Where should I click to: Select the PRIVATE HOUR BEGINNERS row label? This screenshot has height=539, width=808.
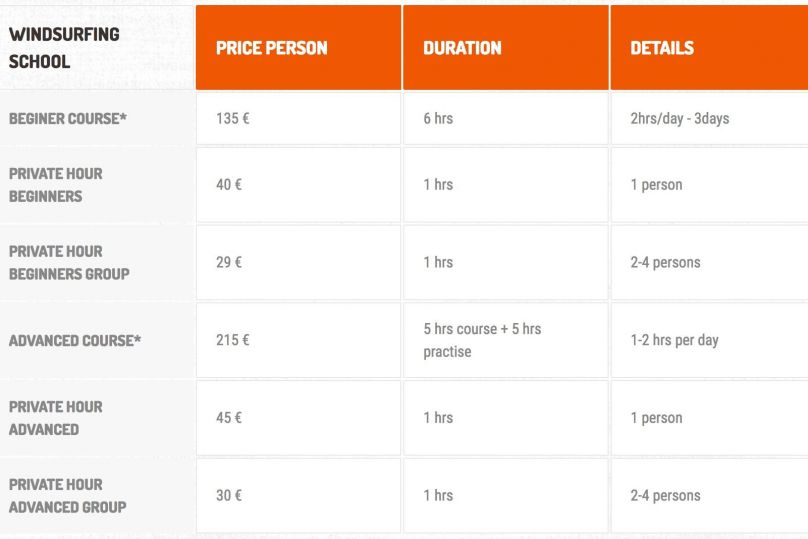pyautogui.click(x=56, y=184)
